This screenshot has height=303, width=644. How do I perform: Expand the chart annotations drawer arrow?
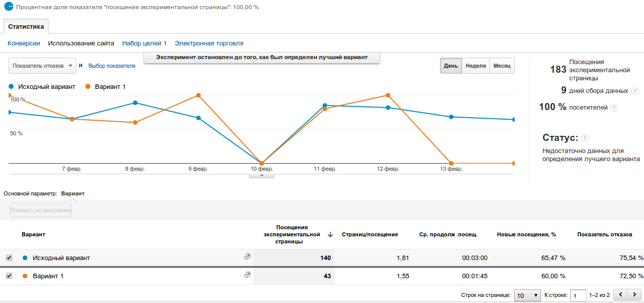pos(262,176)
